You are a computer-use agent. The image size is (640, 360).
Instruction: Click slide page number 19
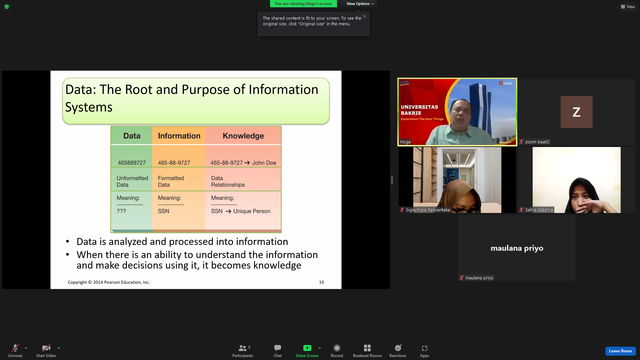click(322, 282)
